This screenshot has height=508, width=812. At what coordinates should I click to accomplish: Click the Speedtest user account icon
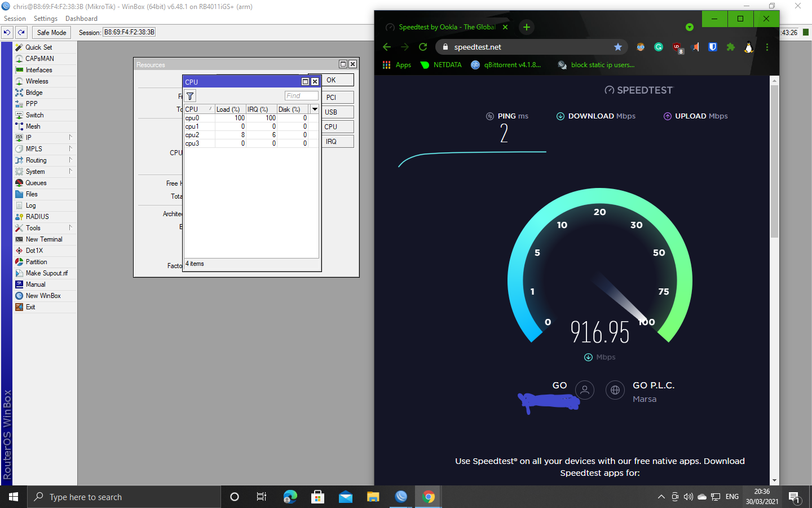point(585,389)
